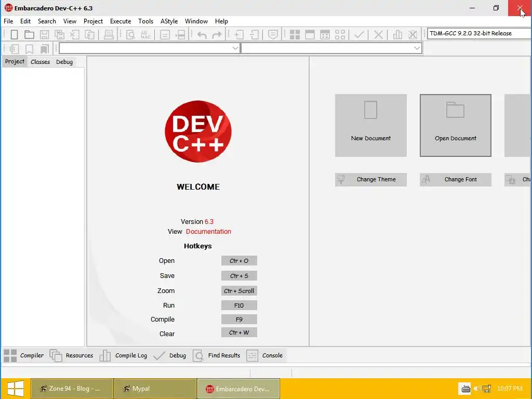Open the Console bottom tab
The width and height of the screenshot is (532, 399).
[x=264, y=355]
